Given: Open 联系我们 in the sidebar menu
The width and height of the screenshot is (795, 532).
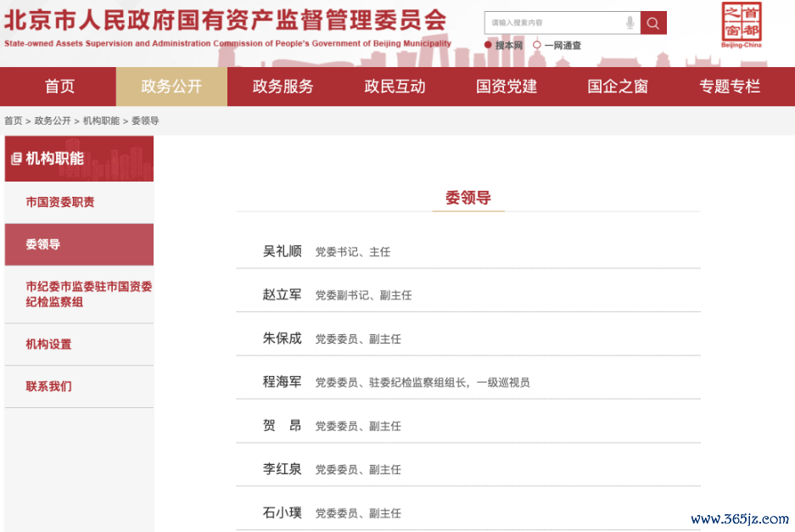Looking at the screenshot, I should pos(48,387).
